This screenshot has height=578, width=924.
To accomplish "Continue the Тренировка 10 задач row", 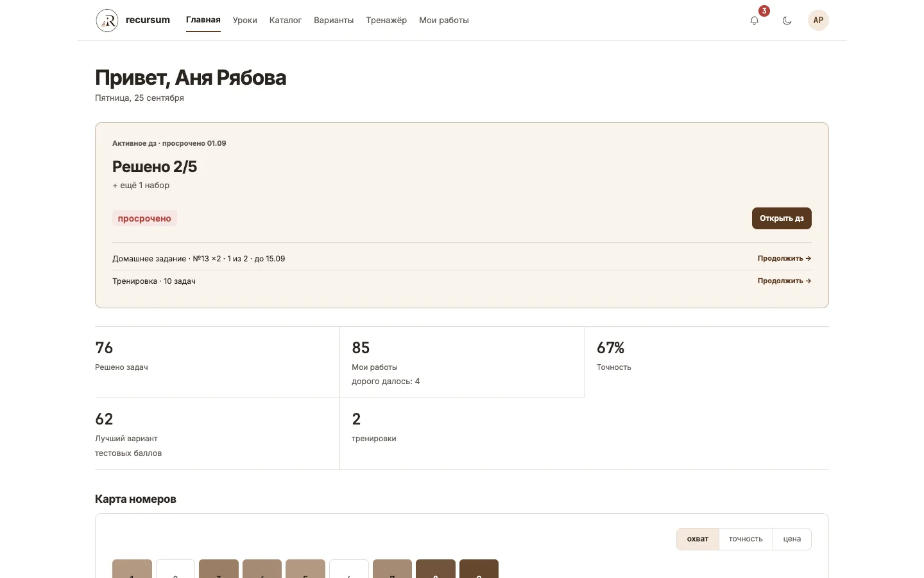I will click(x=784, y=281).
